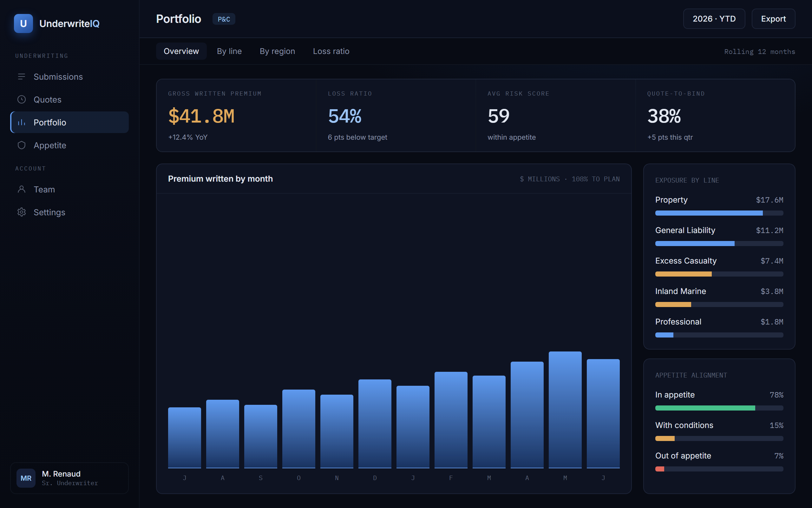Open Settings from the sidebar
The height and width of the screenshot is (508, 812).
click(x=69, y=212)
